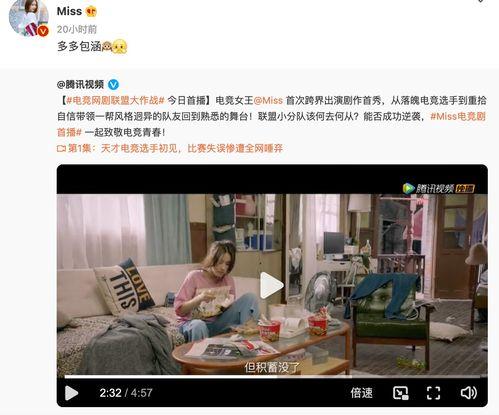
Task: Click the 2:32 / 4:57 time display
Action: (126, 393)
